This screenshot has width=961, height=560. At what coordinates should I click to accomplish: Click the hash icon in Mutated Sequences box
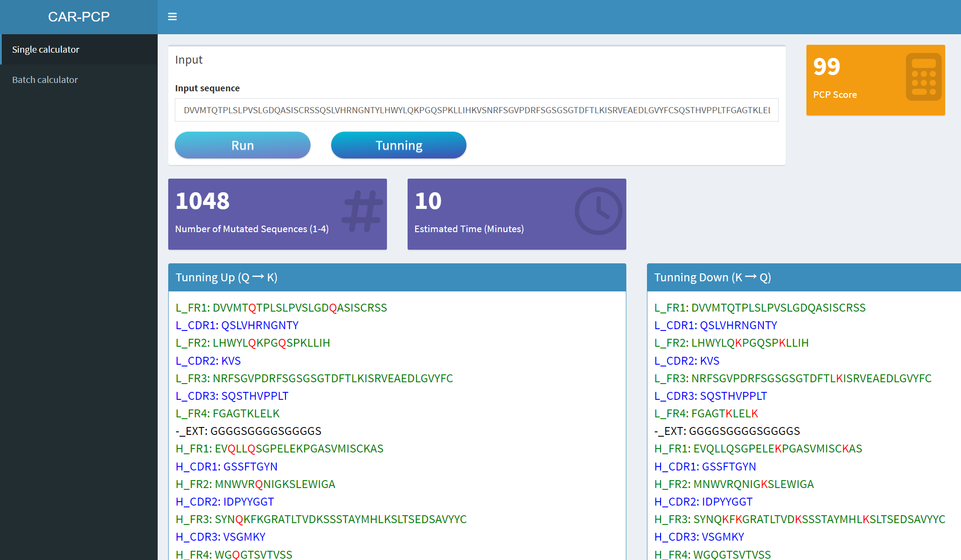(363, 211)
